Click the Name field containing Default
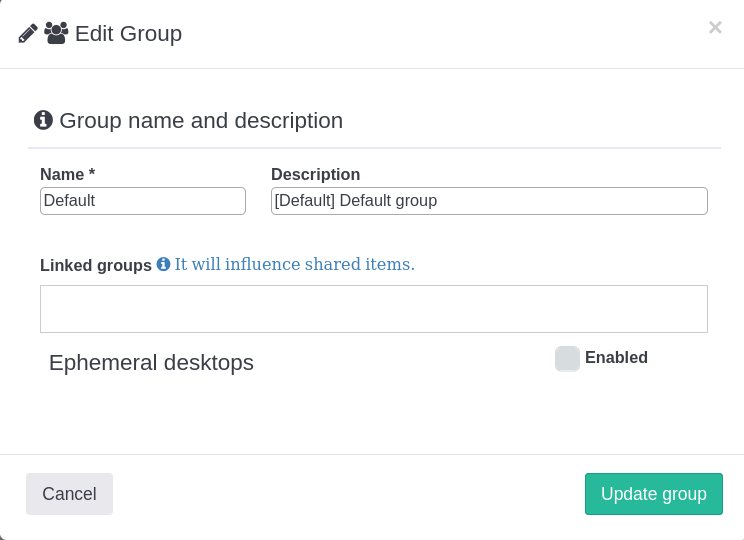This screenshot has height=540, width=744. point(143,201)
